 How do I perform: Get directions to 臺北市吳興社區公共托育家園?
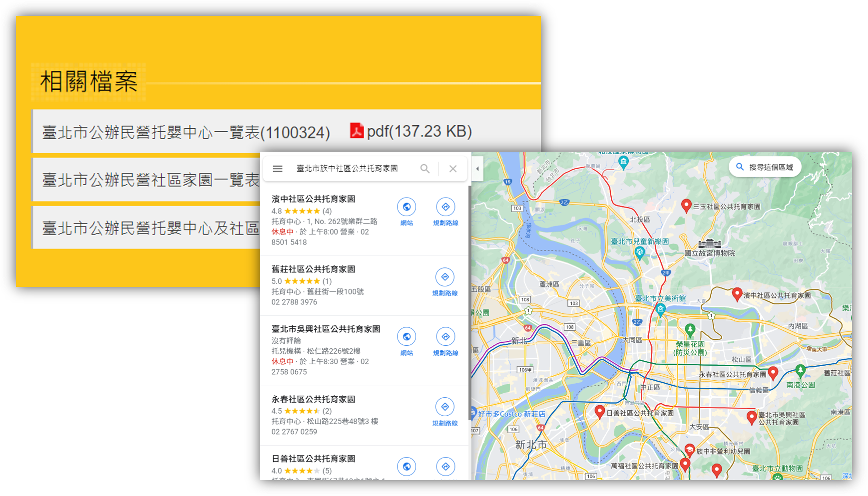point(445,337)
